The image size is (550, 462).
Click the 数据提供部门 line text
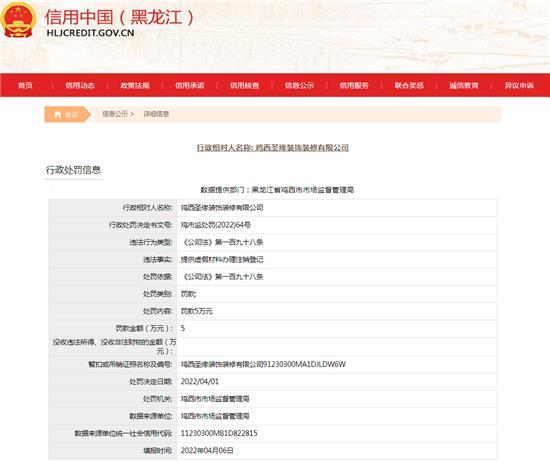coord(277,190)
